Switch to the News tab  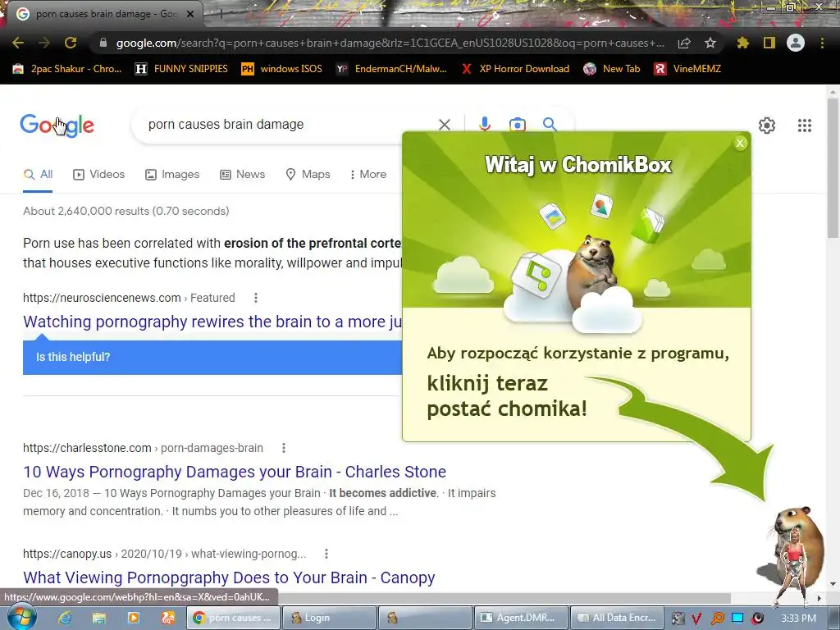point(242,175)
